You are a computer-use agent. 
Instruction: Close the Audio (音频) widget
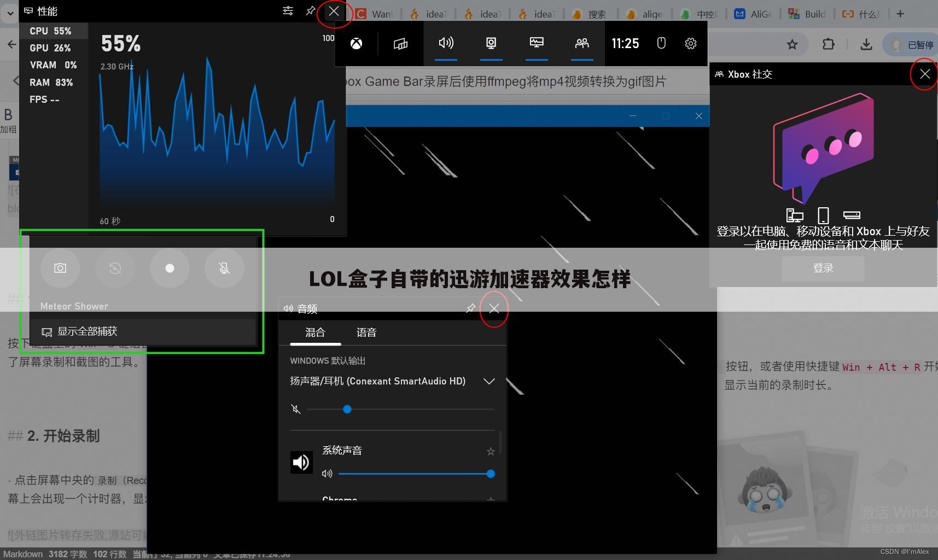494,308
